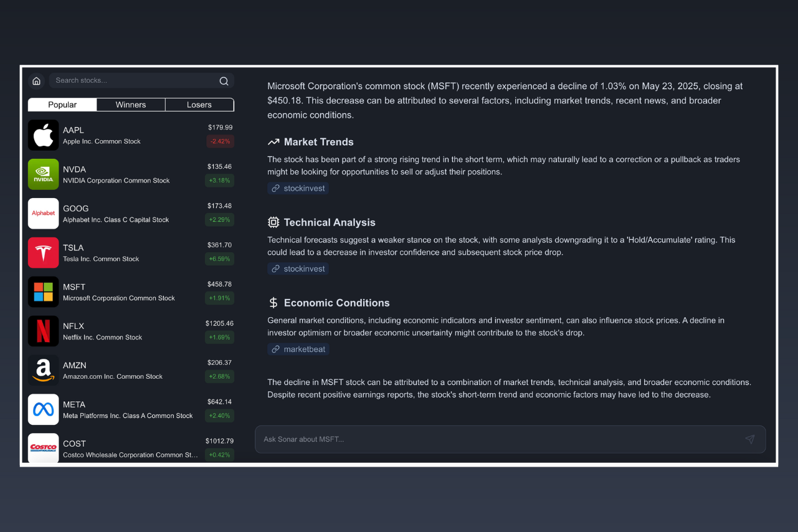The height and width of the screenshot is (532, 798).
Task: Click the $135.46 price
Action: click(x=220, y=167)
